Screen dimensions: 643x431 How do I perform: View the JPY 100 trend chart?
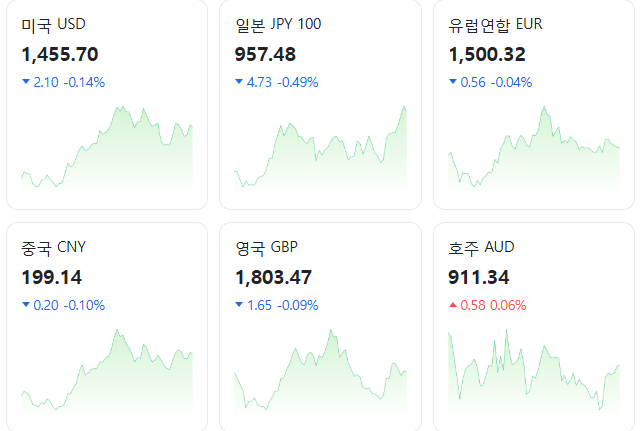[321, 148]
